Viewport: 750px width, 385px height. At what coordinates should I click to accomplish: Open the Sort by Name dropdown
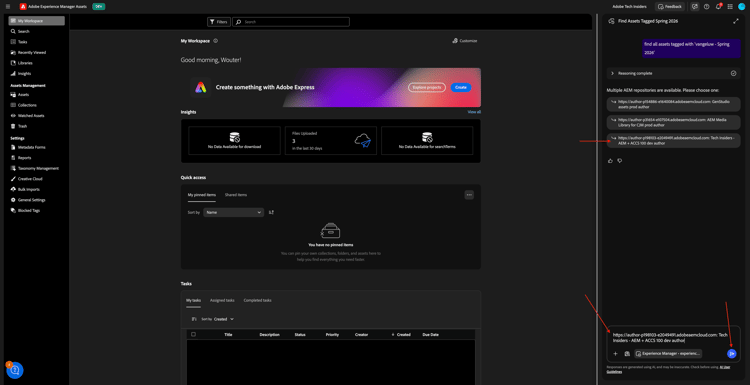(233, 212)
